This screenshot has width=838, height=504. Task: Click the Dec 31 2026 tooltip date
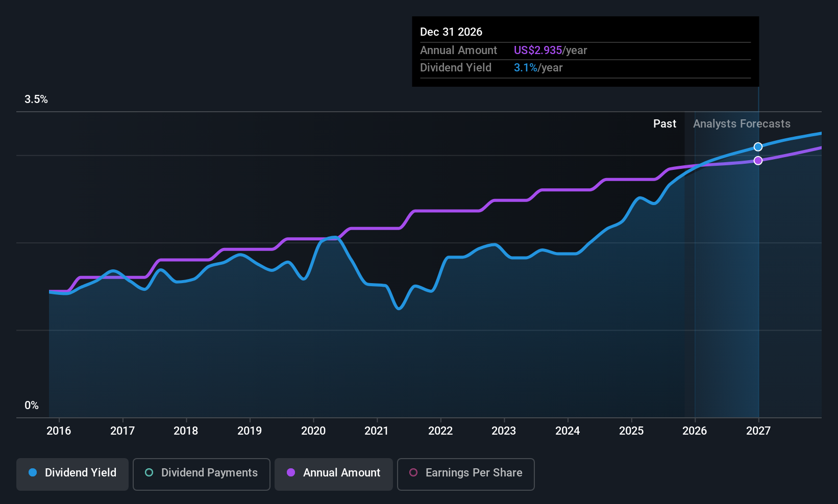pos(451,32)
